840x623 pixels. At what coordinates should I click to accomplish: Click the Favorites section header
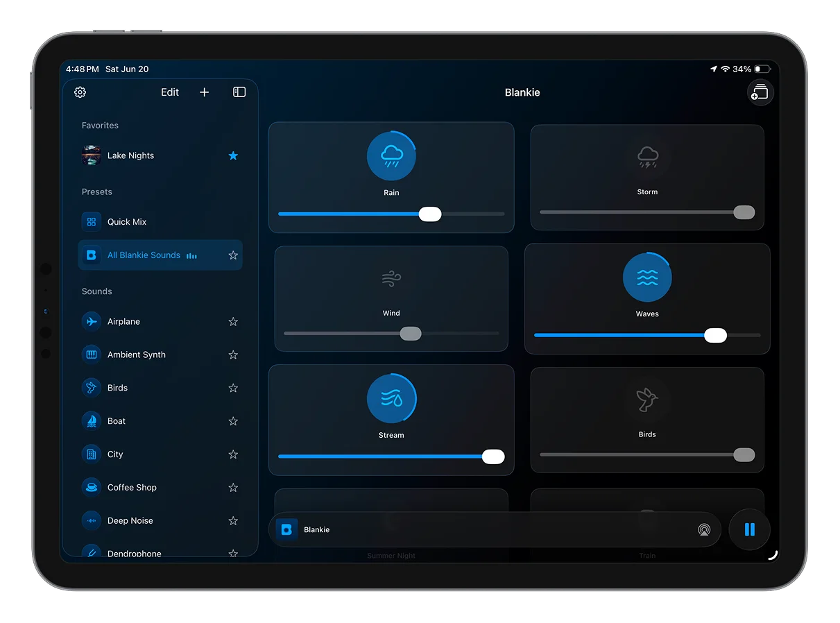pos(100,126)
